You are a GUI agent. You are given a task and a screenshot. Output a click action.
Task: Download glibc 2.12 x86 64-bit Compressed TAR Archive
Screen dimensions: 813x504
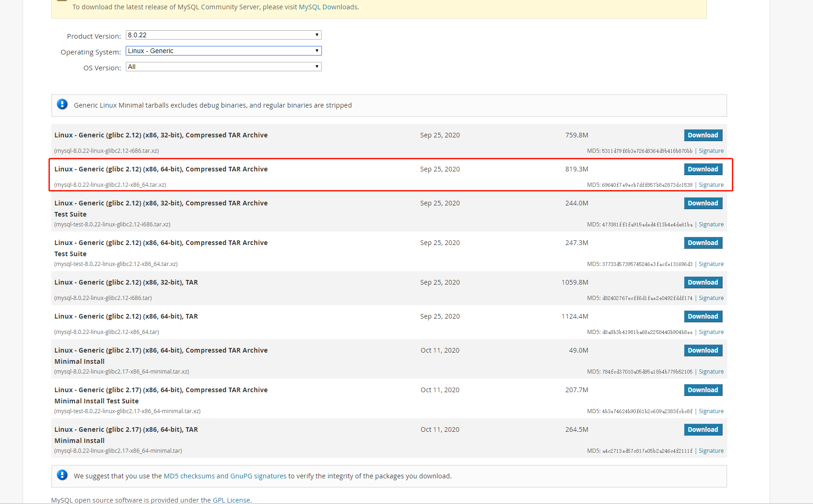pos(703,169)
